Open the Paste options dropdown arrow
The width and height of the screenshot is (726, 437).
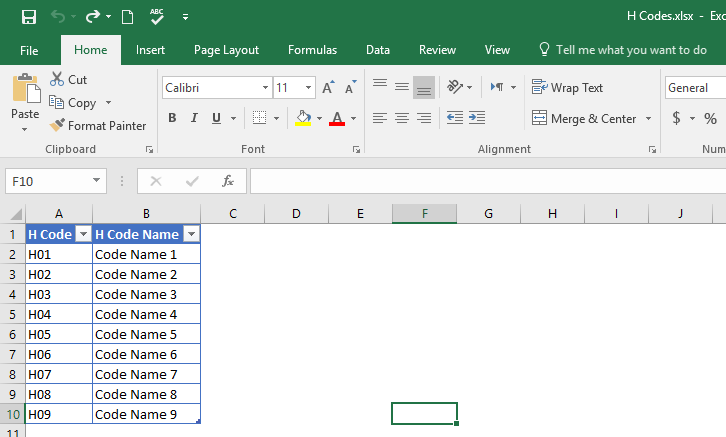pos(25,130)
